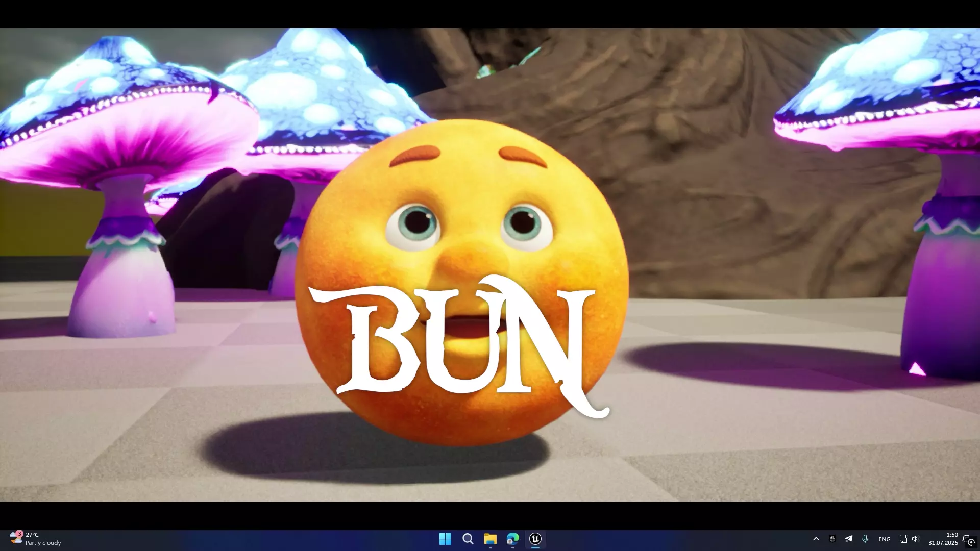This screenshot has width=980, height=551.
Task: Open the Epic Games tray icon
Action: pyautogui.click(x=832, y=539)
